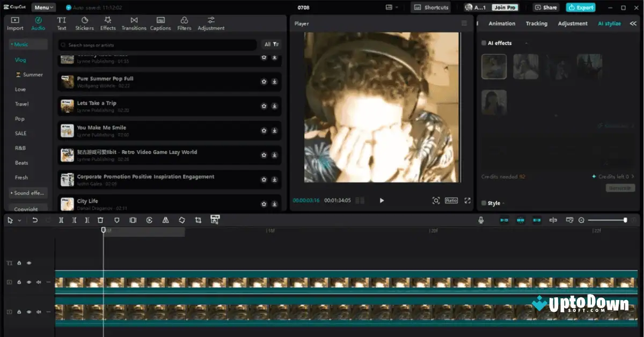The height and width of the screenshot is (337, 644).
Task: Select the Mirror tool above the timeline
Action: [165, 220]
